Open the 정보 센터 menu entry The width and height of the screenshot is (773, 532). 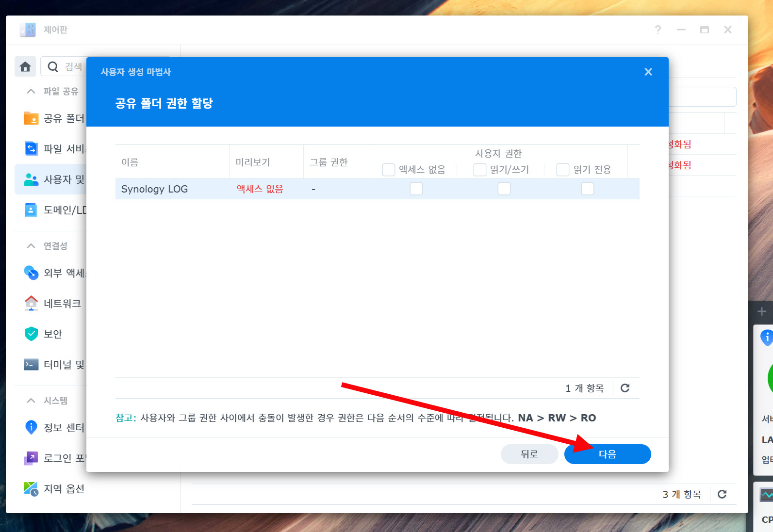(64, 427)
